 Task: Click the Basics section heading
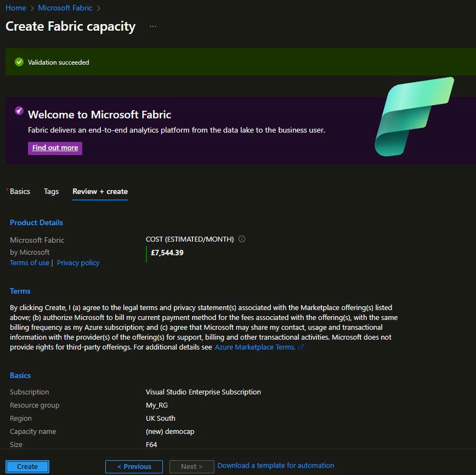click(x=20, y=375)
